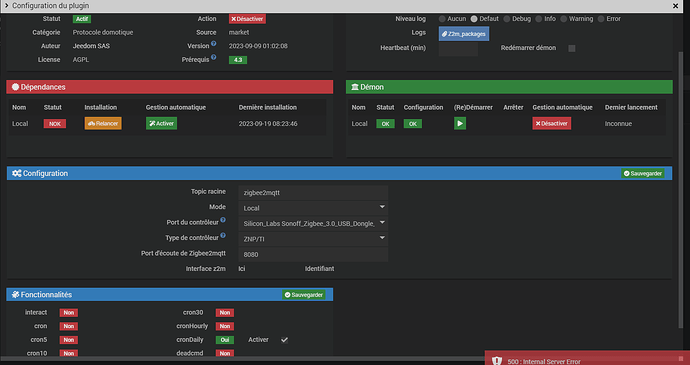Click the green Actif status badge
690x365 pixels.
pyautogui.click(x=82, y=19)
